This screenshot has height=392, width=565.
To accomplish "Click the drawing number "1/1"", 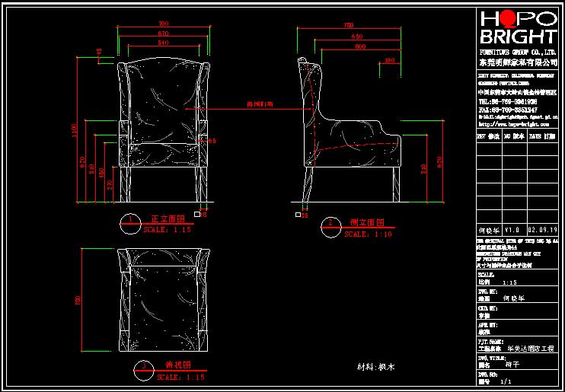I will tap(506, 381).
